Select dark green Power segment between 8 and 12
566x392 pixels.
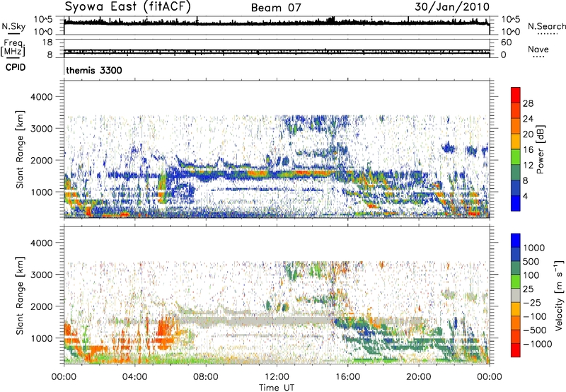point(516,172)
